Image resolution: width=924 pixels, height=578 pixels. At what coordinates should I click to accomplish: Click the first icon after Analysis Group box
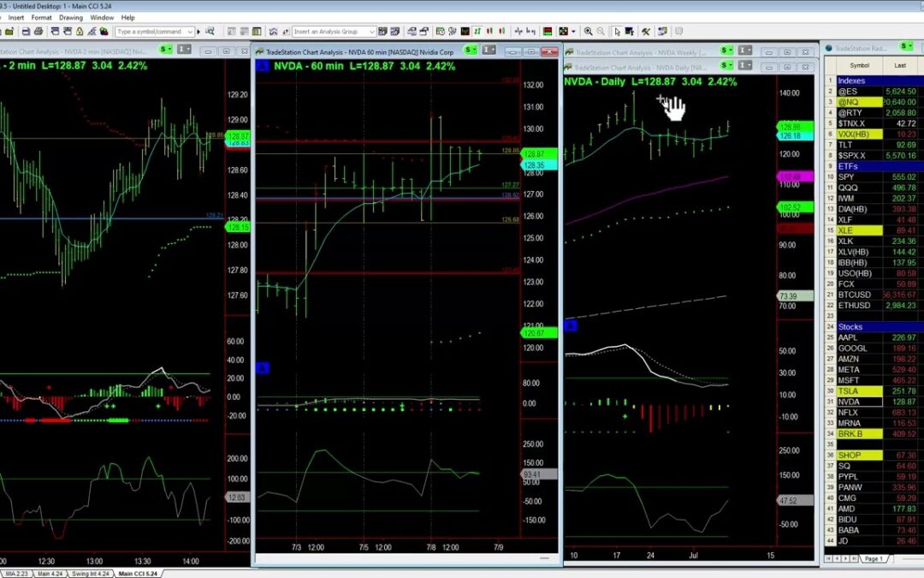point(382,32)
